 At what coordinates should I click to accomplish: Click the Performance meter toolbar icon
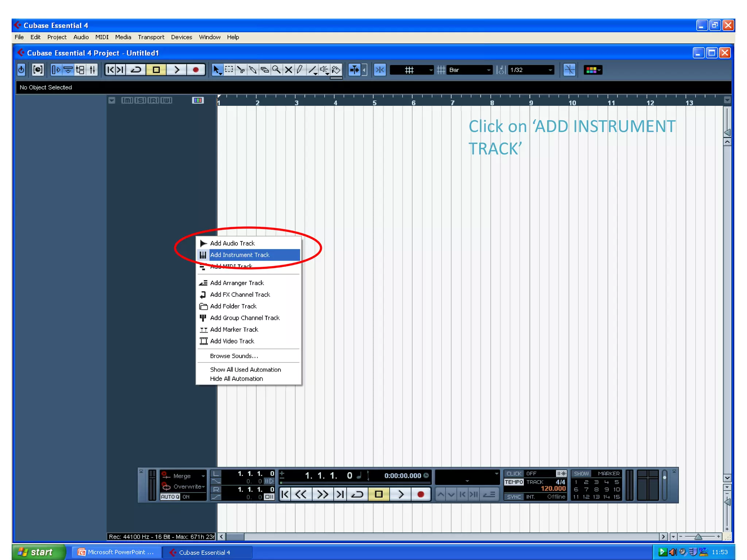(38, 70)
